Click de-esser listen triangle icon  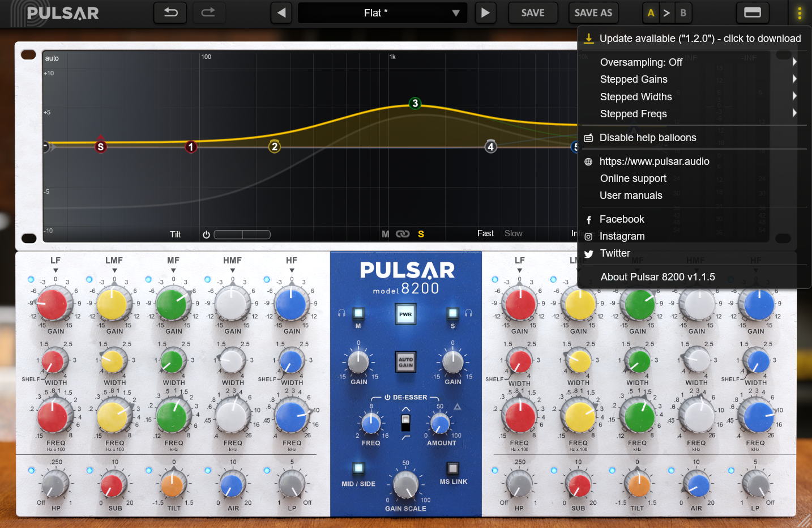tap(457, 407)
